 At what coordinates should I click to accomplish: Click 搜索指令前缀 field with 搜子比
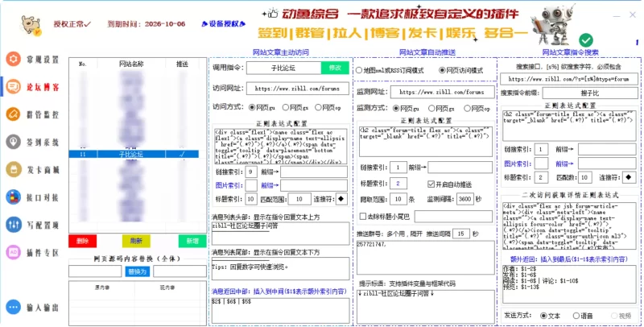[590, 93]
